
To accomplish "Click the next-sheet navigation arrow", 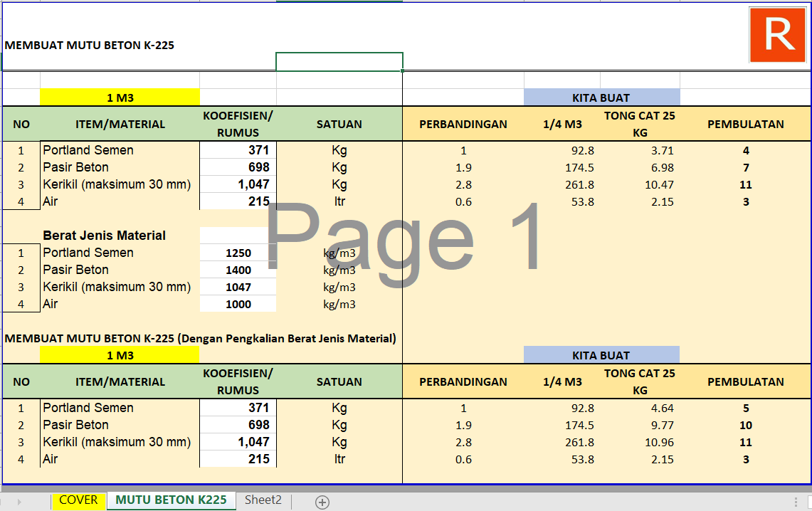I will pos(21,500).
